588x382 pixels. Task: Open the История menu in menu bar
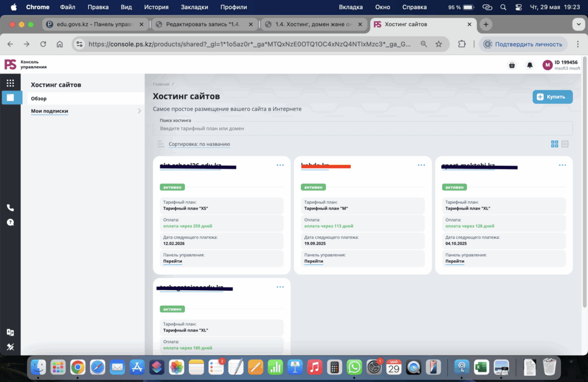click(156, 7)
